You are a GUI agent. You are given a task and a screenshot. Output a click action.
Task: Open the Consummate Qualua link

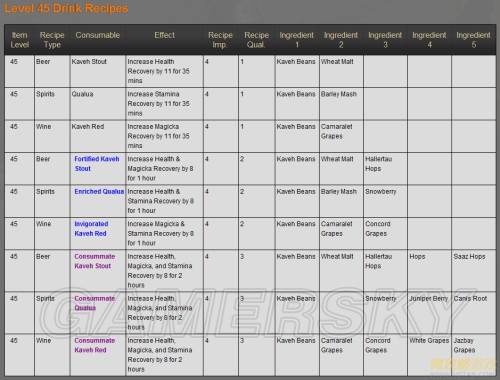[x=94, y=303]
